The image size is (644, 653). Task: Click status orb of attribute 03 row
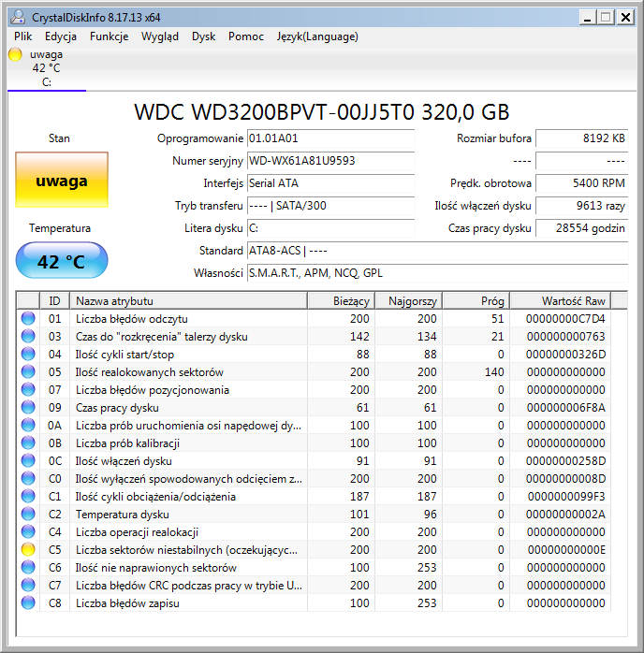(x=28, y=336)
